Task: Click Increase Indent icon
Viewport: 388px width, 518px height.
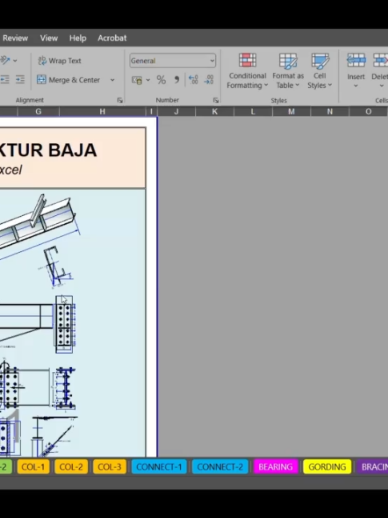Action: click(x=20, y=80)
